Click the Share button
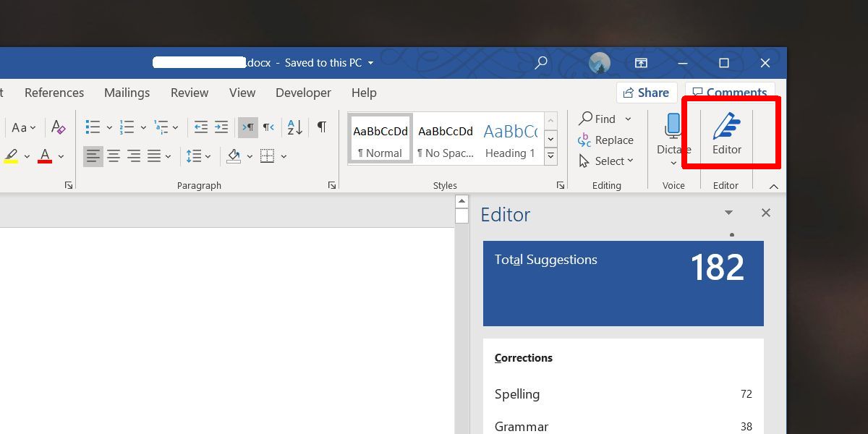 pos(645,93)
